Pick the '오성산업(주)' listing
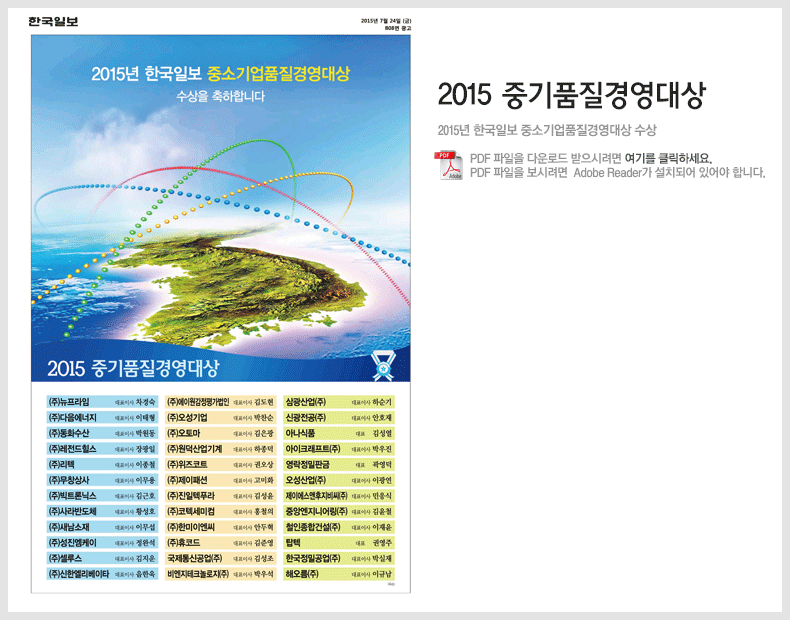The height and width of the screenshot is (620, 790). [339, 480]
